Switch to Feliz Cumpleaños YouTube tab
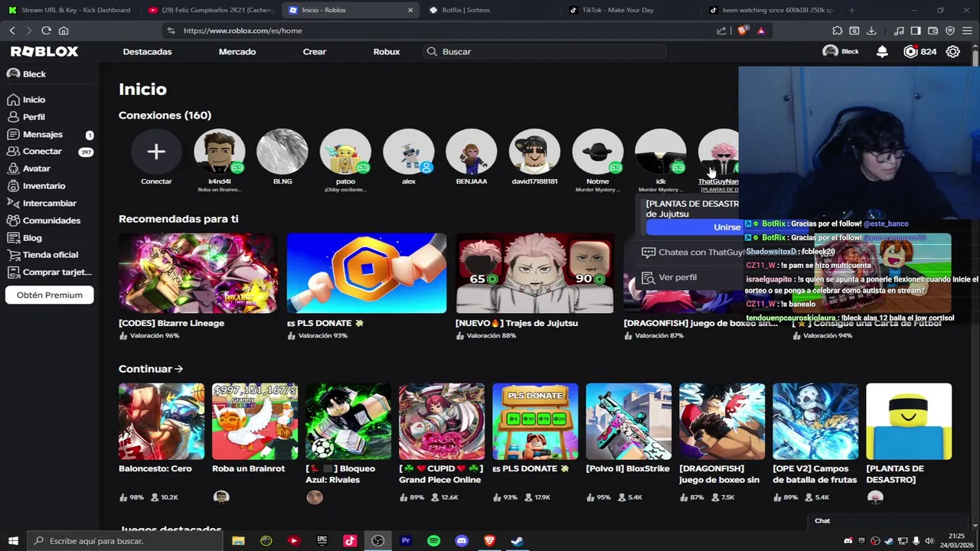Screen dimensions: 980x551 click(211, 10)
